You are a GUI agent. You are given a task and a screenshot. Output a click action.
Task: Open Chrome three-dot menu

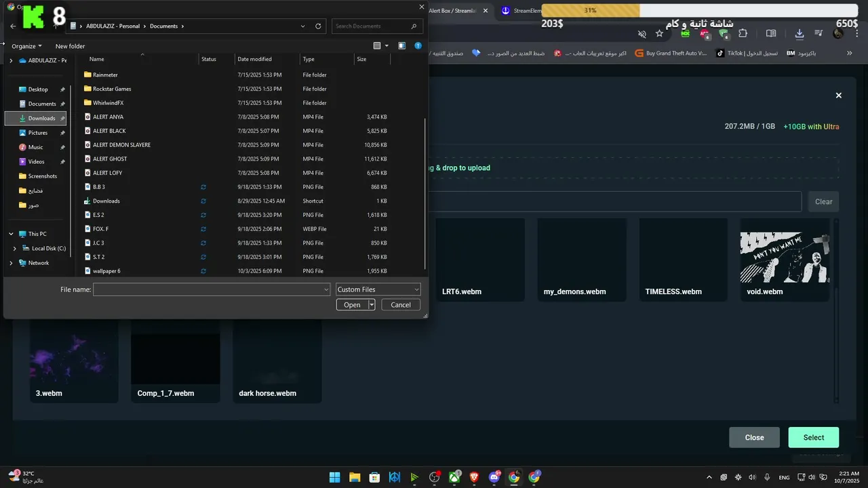[858, 33]
